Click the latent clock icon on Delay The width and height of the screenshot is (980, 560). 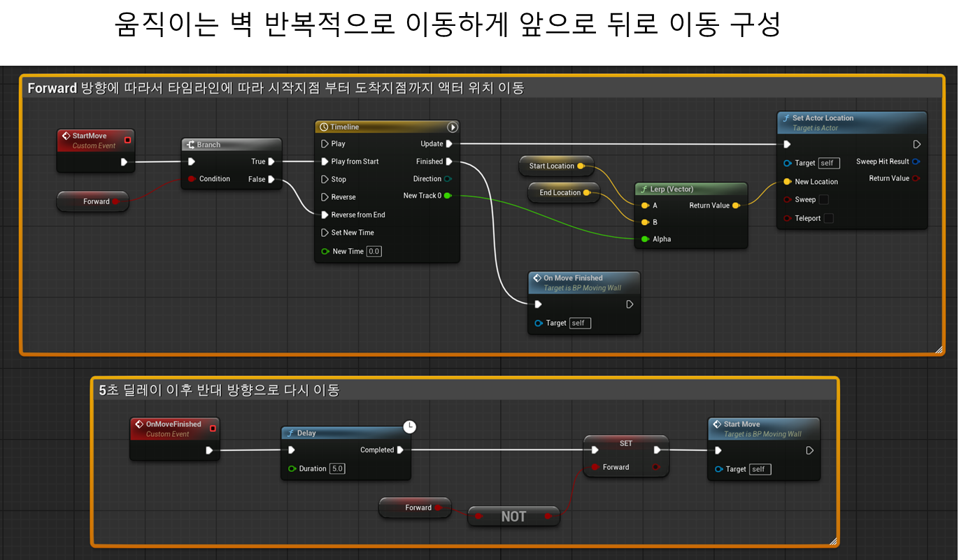410,426
